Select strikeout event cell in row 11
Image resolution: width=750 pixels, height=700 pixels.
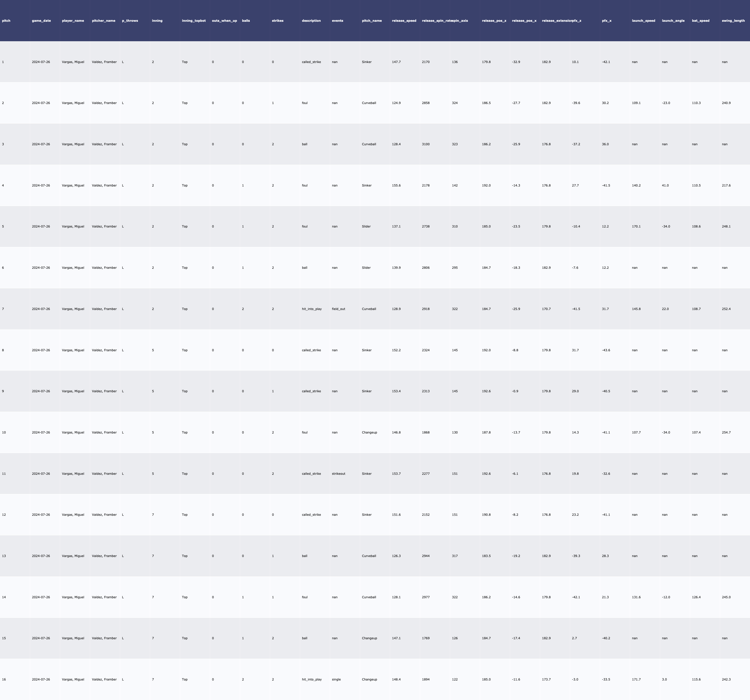pos(338,473)
